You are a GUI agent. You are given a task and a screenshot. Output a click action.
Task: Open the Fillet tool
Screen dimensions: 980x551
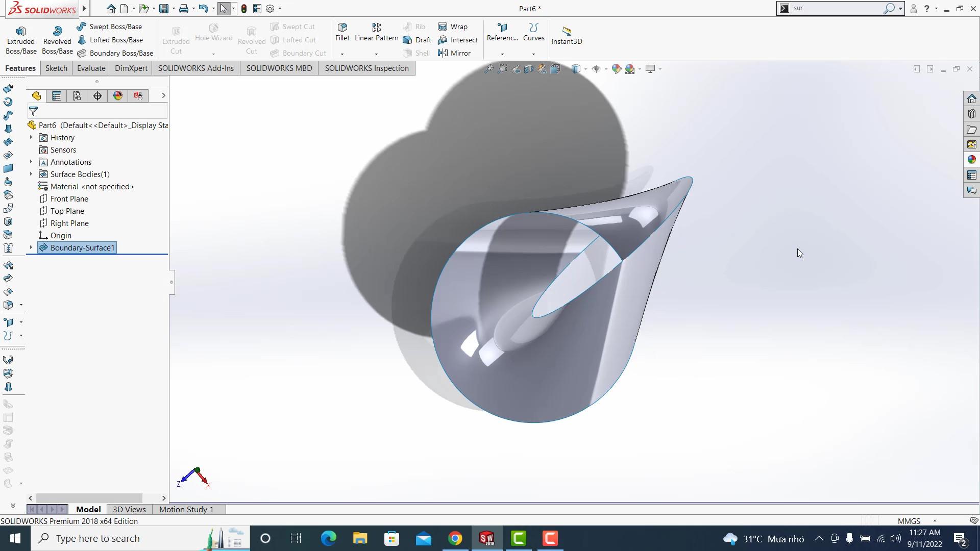click(341, 32)
